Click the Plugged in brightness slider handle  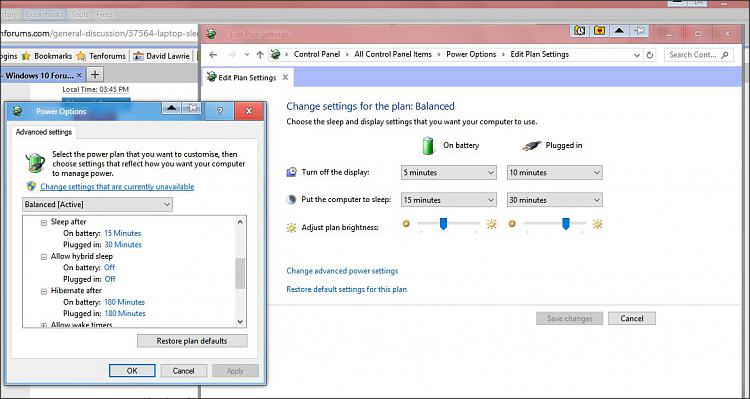point(566,223)
